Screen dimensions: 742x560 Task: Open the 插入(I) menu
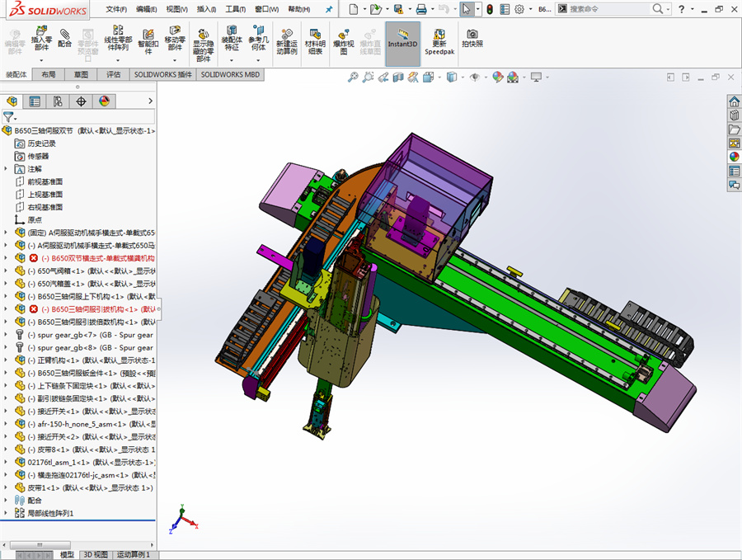click(207, 9)
